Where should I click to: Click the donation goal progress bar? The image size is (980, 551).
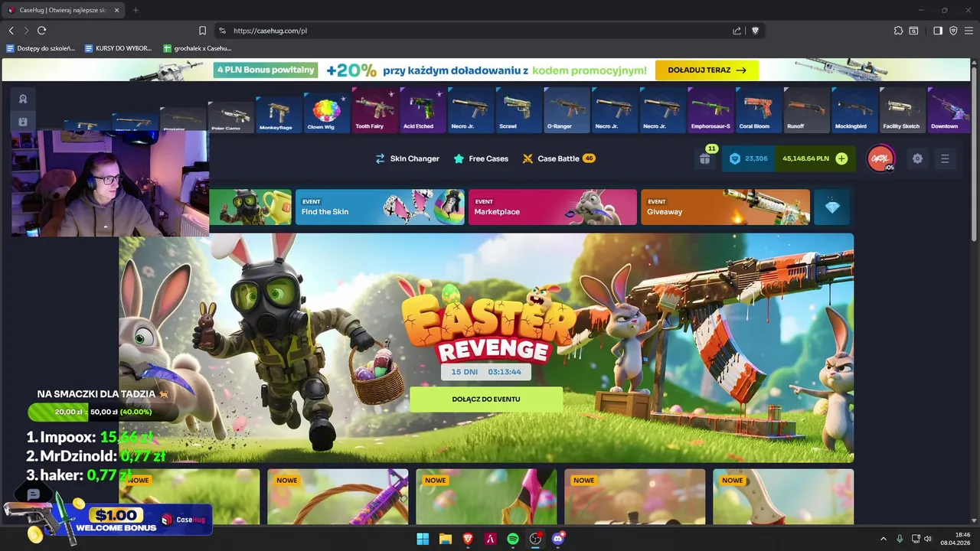[x=103, y=412]
